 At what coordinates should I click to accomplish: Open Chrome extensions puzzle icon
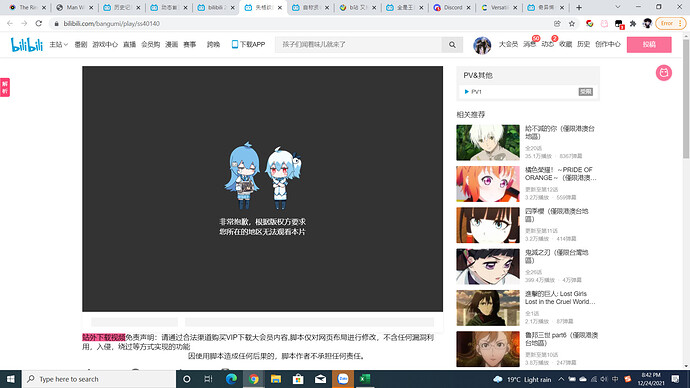(x=633, y=23)
